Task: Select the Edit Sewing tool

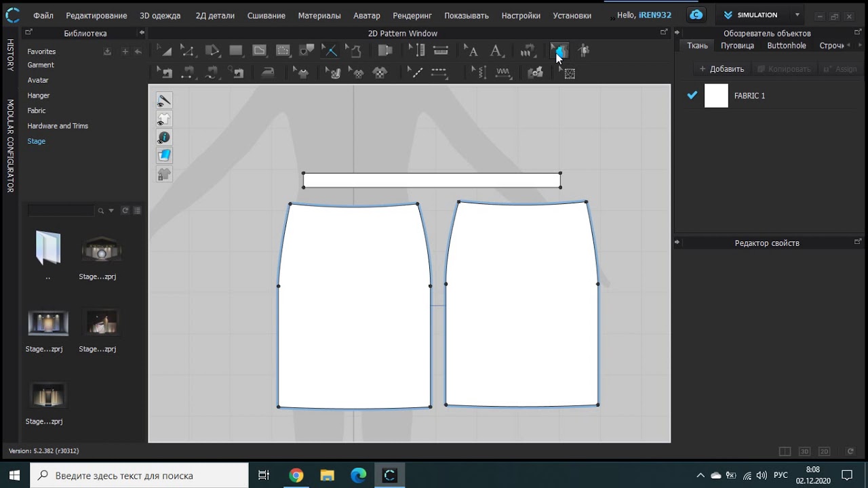Action: 165,73
